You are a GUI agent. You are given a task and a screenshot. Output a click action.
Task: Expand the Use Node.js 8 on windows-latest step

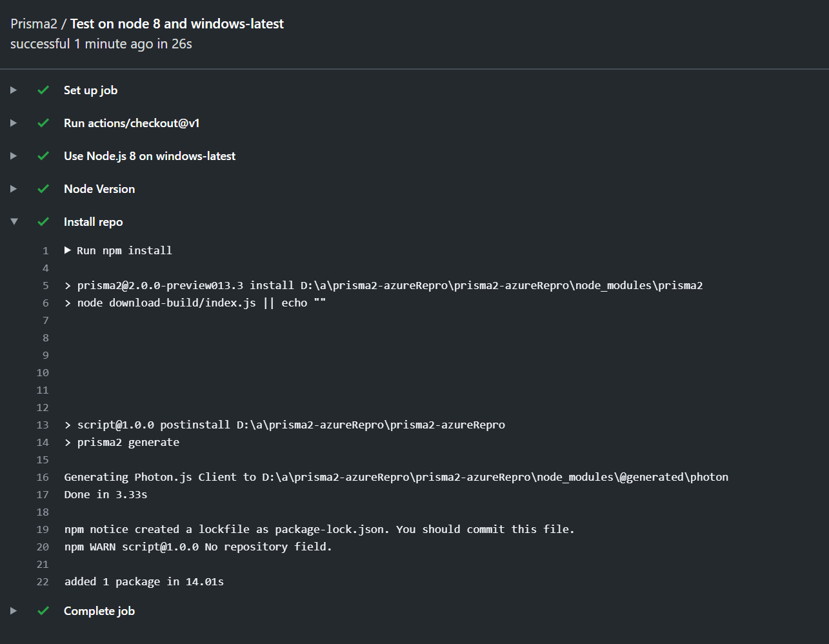coord(14,156)
